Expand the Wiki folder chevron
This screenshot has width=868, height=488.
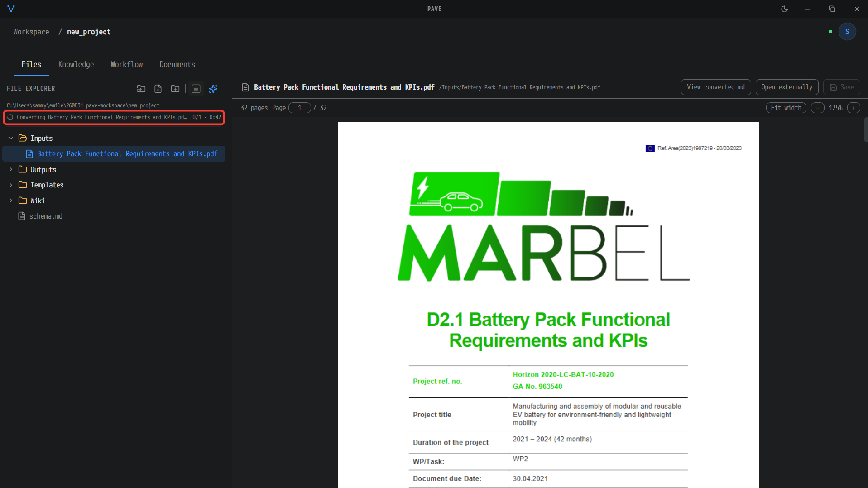[x=11, y=201]
